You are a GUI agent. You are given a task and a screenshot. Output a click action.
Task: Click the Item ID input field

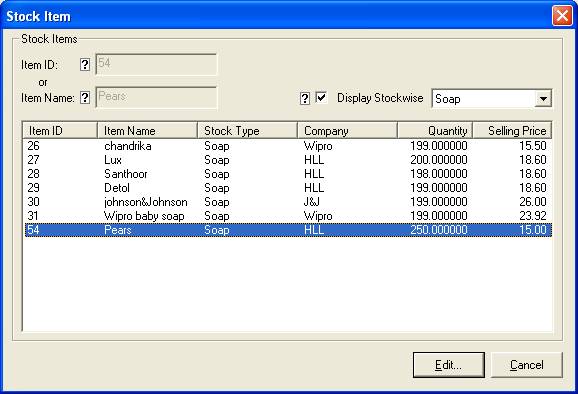pos(156,64)
